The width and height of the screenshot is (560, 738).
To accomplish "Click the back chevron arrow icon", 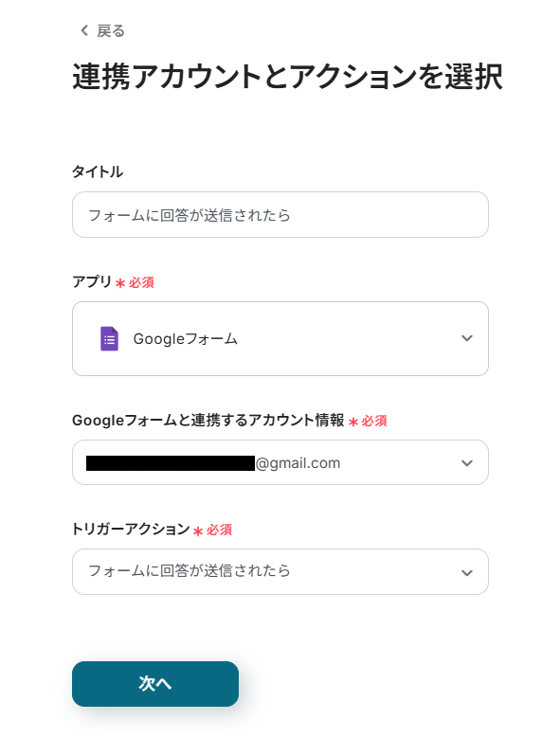I will pyautogui.click(x=84, y=30).
